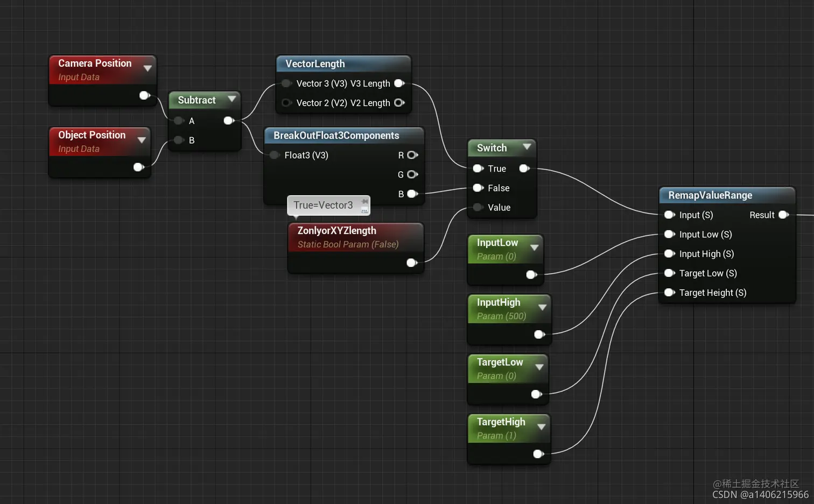Click the V3 Length output pin on VectorLength
814x504 pixels.
click(x=399, y=83)
